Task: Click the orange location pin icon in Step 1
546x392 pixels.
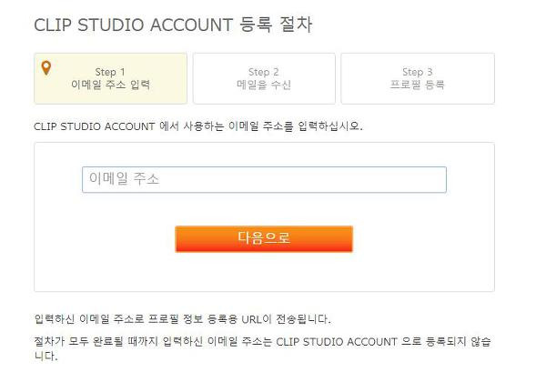Action: [x=46, y=68]
